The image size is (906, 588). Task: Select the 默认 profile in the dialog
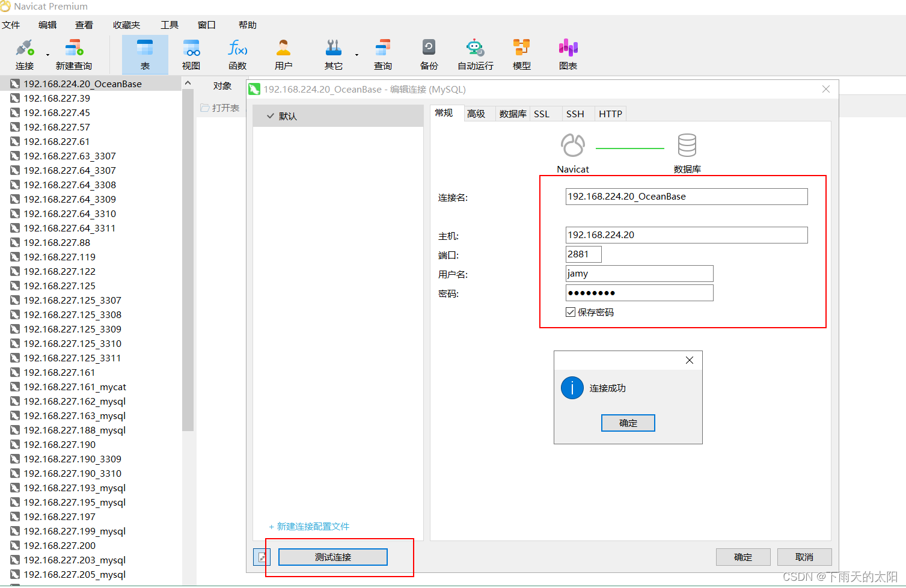338,116
